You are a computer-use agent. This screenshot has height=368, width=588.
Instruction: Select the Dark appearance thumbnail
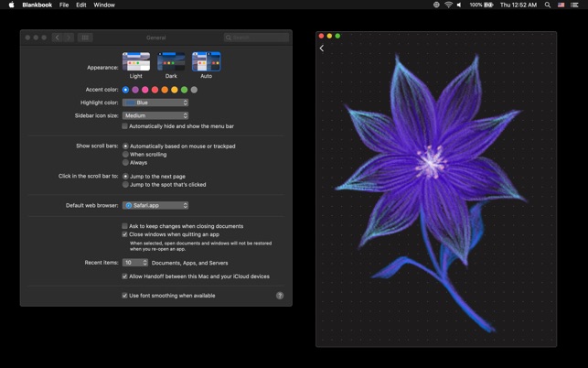pyautogui.click(x=171, y=61)
